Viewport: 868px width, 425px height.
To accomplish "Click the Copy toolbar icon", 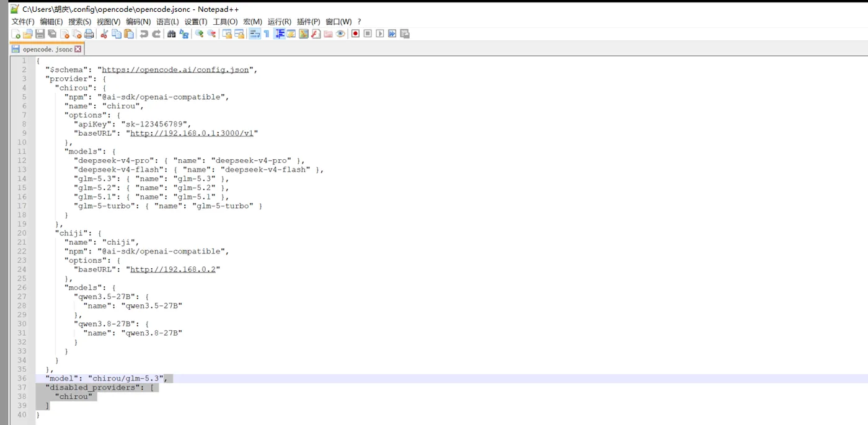I will pos(117,33).
